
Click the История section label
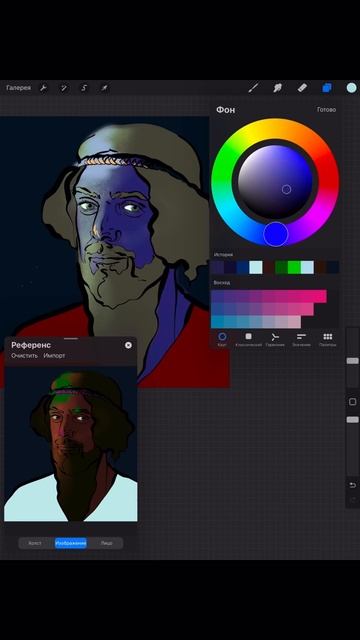pos(223,255)
